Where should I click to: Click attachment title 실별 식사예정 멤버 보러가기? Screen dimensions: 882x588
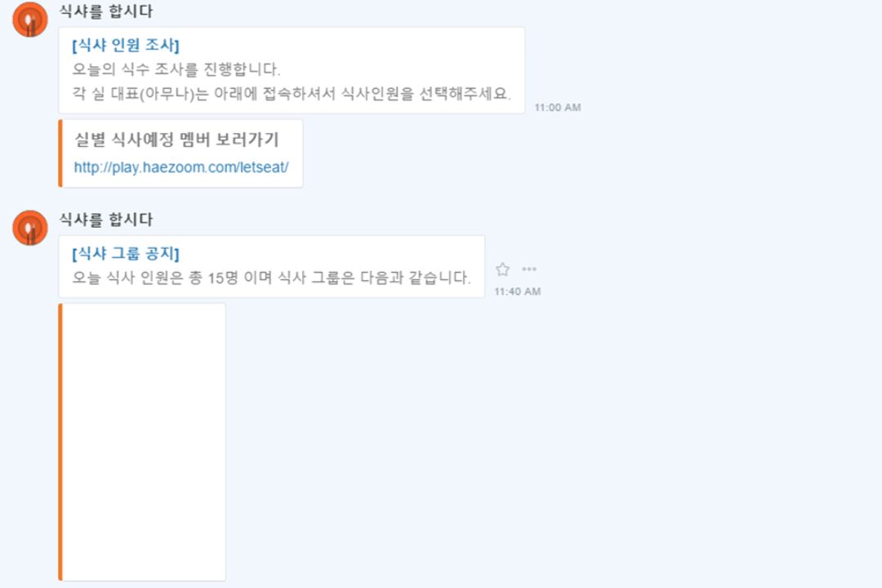tap(176, 140)
